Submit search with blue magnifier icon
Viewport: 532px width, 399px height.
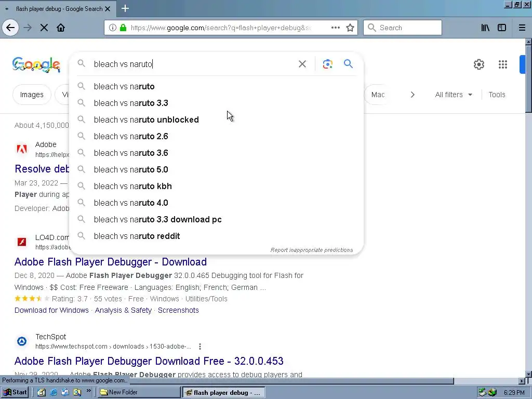(348, 64)
